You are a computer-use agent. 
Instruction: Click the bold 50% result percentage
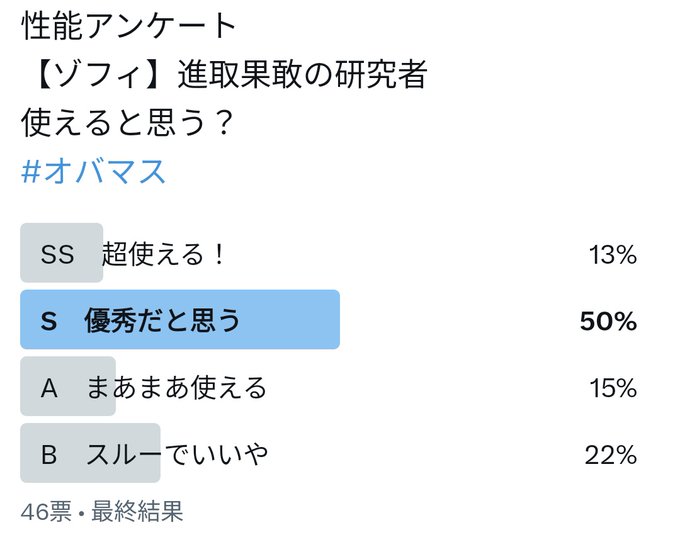[608, 321]
